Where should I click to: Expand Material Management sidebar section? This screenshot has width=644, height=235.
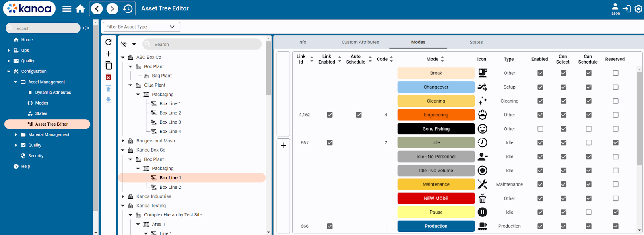16,134
